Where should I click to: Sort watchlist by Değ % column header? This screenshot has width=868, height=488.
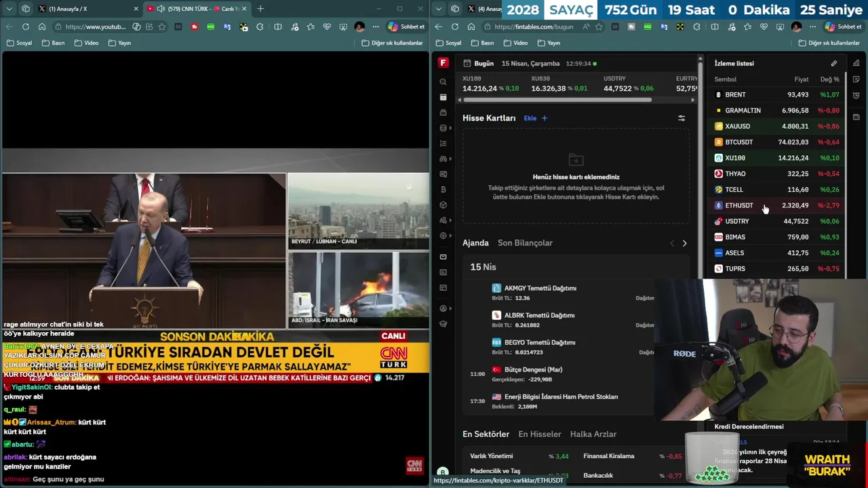829,79
